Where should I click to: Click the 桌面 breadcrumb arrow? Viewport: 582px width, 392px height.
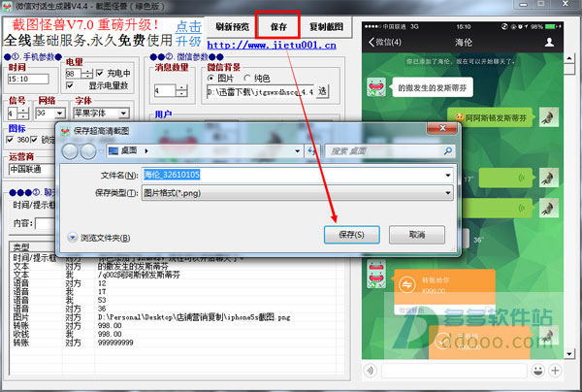pos(146,150)
